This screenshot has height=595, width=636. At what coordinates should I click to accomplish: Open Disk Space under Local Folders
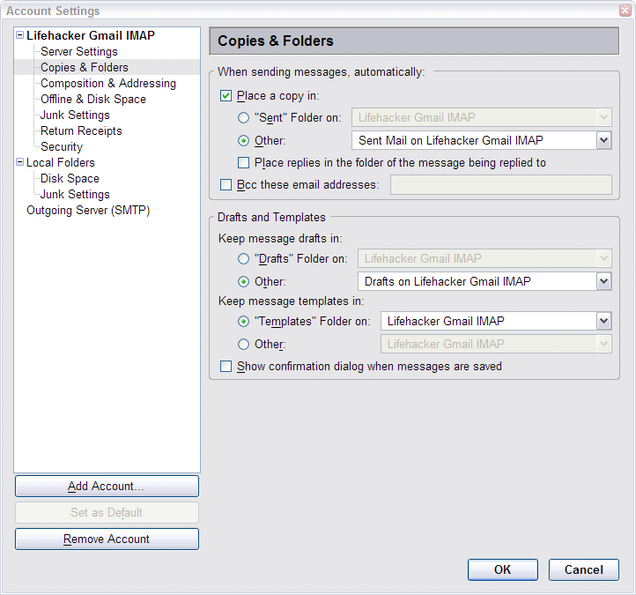tap(70, 178)
